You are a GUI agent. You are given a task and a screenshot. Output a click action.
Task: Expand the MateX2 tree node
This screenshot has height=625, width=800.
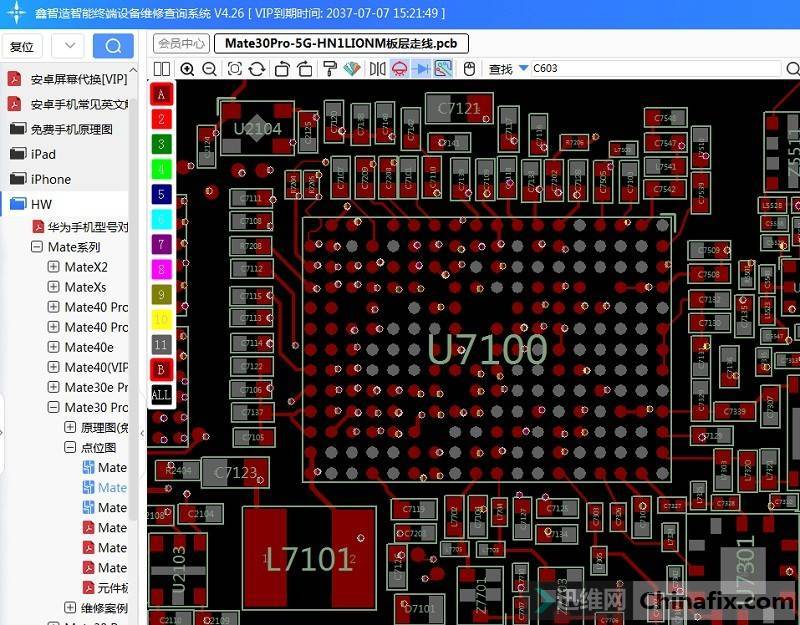tap(54, 267)
